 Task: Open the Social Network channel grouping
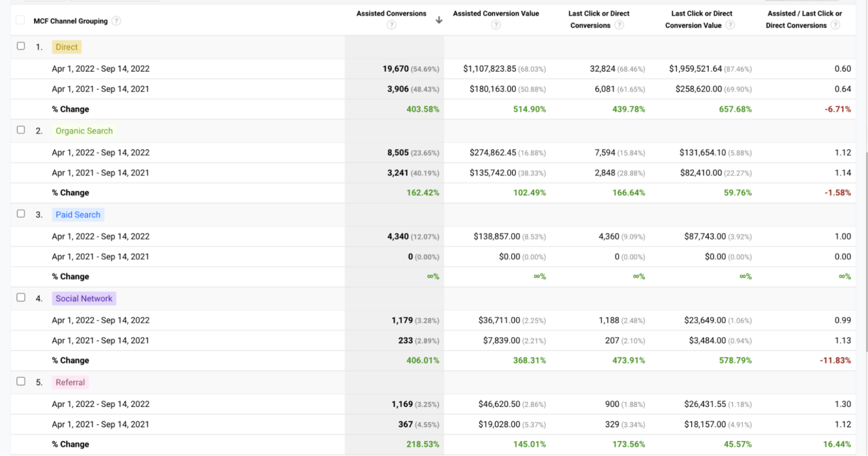[84, 298]
